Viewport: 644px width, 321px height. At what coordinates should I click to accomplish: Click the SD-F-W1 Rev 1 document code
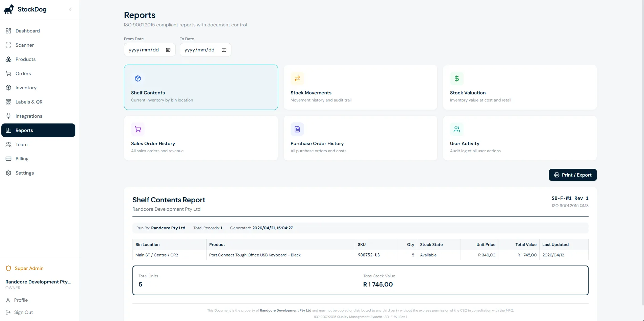point(570,198)
